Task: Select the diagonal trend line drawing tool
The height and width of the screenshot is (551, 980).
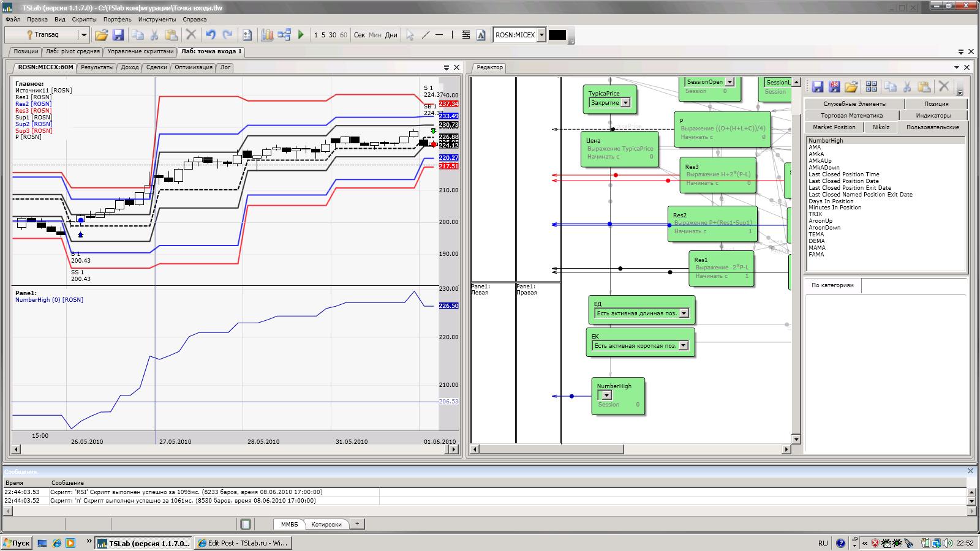Action: pyautogui.click(x=426, y=35)
